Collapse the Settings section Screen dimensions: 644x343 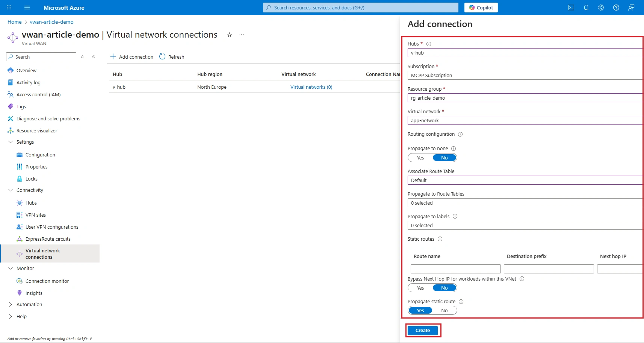11,142
